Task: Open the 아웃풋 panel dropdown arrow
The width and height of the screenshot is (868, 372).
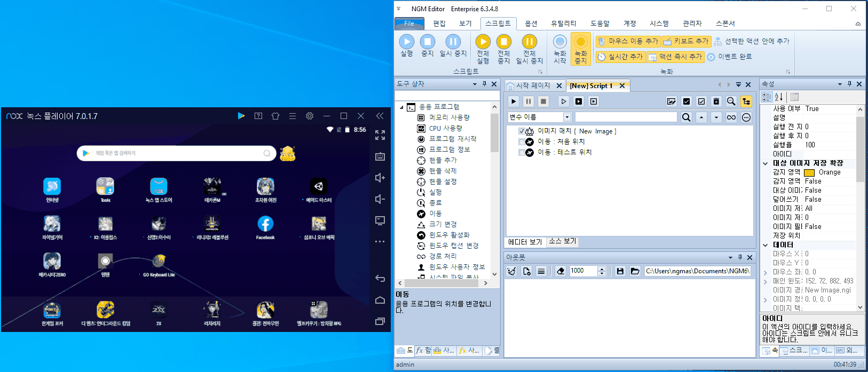Action: (730, 257)
